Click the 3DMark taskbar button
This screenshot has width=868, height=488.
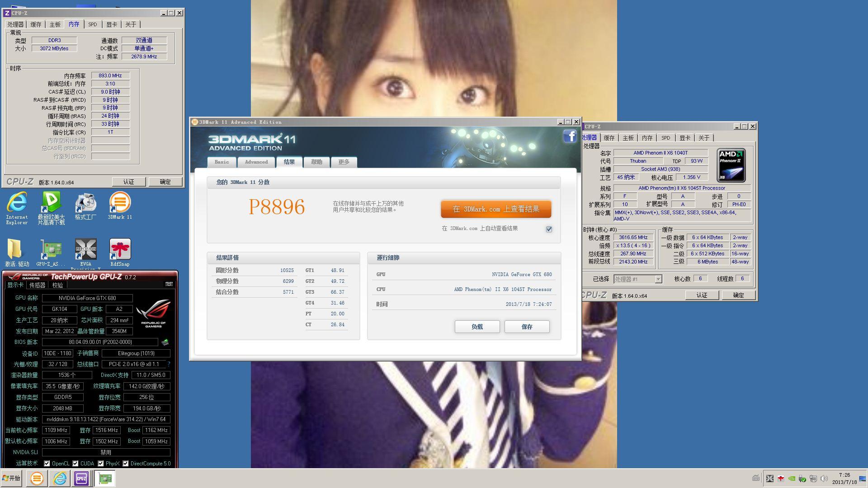pos(37,479)
